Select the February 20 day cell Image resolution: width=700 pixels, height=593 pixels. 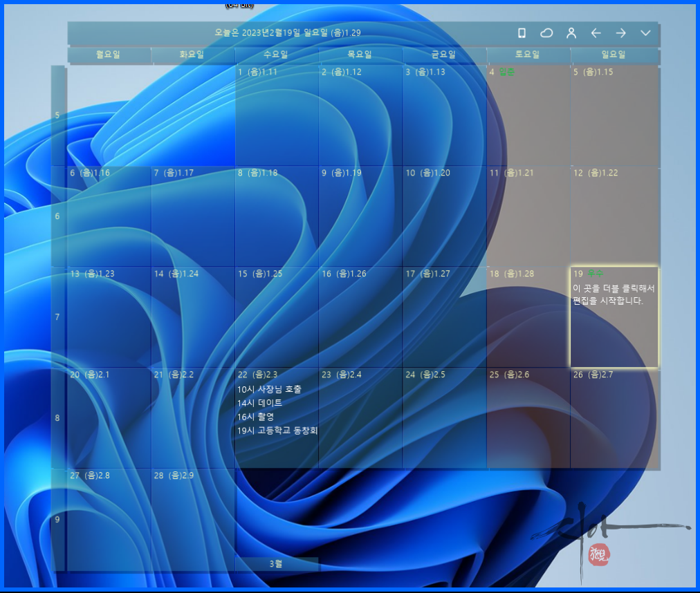point(109,418)
